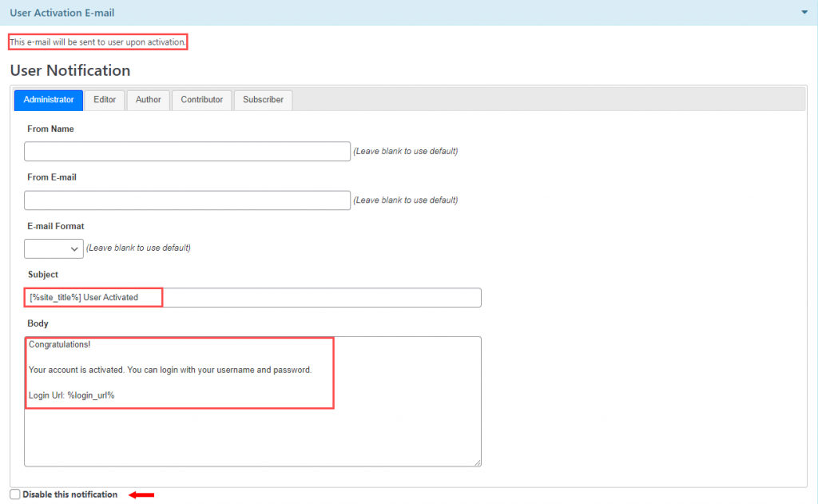Click the User Notification heading
Screen dimensions: 818x504
pos(69,70)
